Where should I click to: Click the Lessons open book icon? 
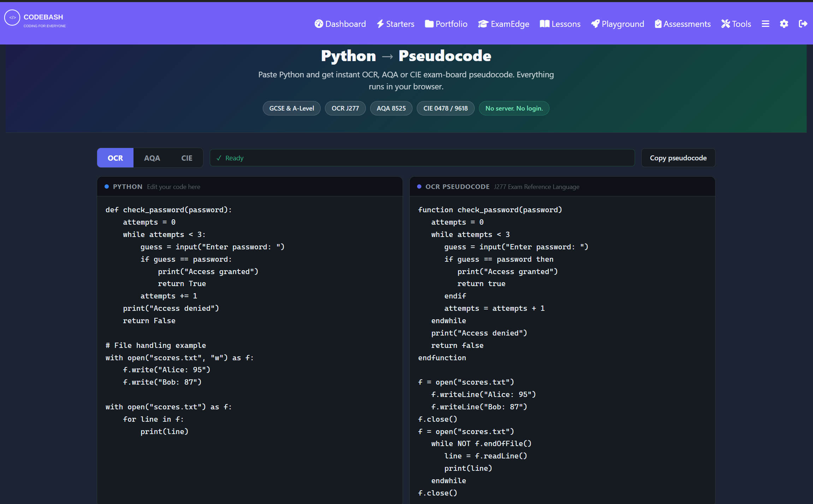coord(545,24)
